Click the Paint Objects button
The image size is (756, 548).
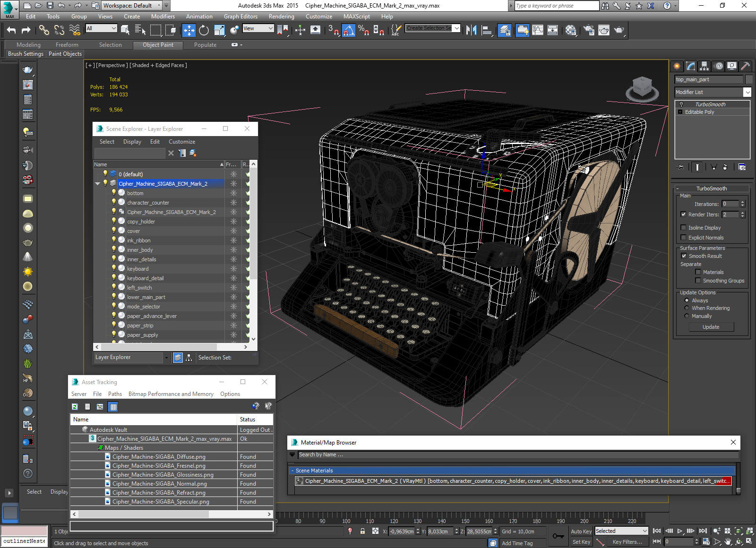click(65, 54)
